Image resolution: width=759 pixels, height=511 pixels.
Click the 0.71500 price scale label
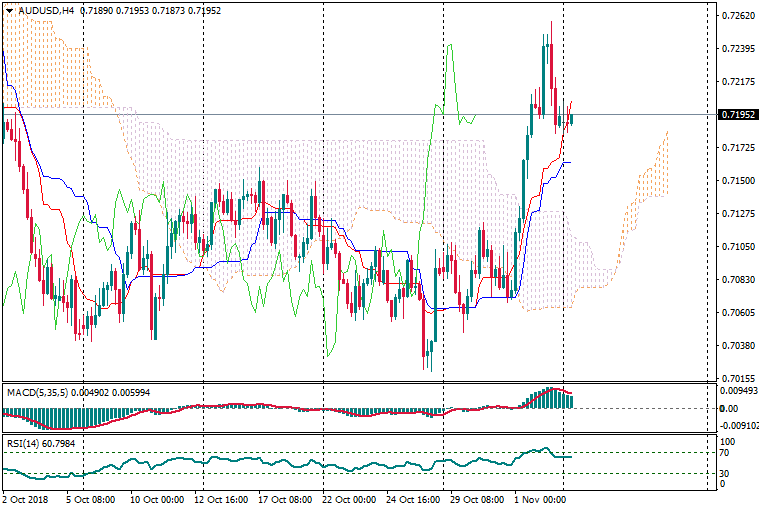pyautogui.click(x=737, y=181)
